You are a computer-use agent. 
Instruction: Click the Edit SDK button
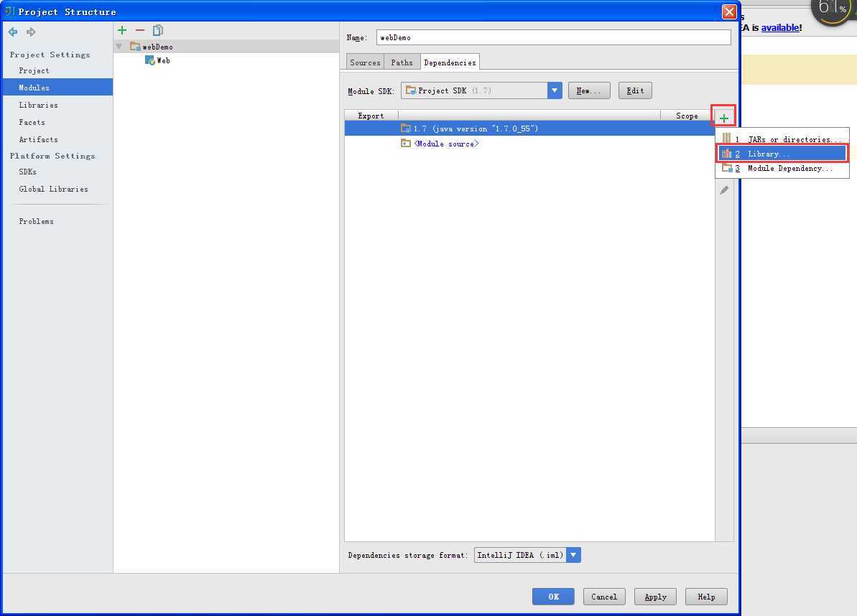point(635,90)
